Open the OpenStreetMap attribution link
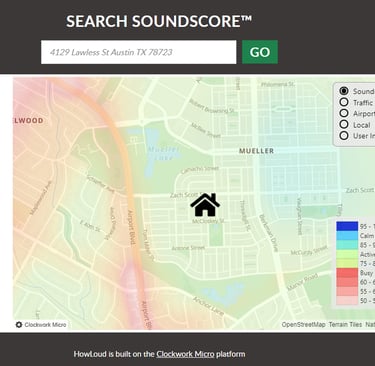Screen dimensions: 375x366 pos(303,324)
